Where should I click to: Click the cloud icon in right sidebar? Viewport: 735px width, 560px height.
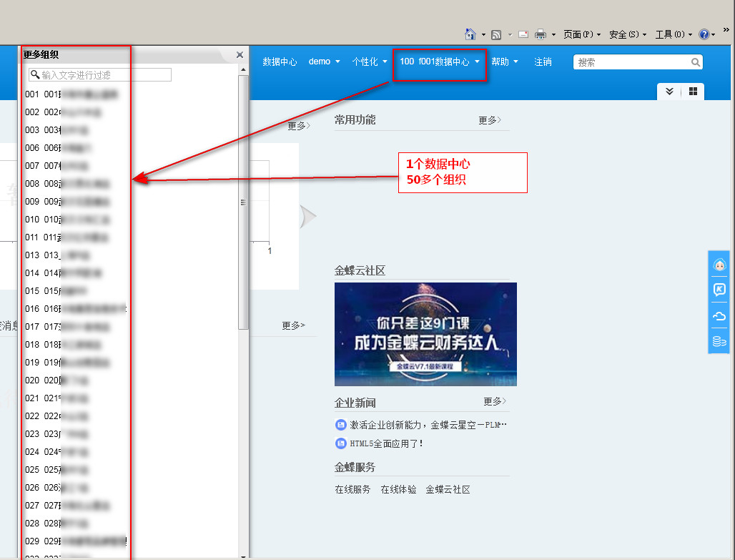(x=719, y=315)
